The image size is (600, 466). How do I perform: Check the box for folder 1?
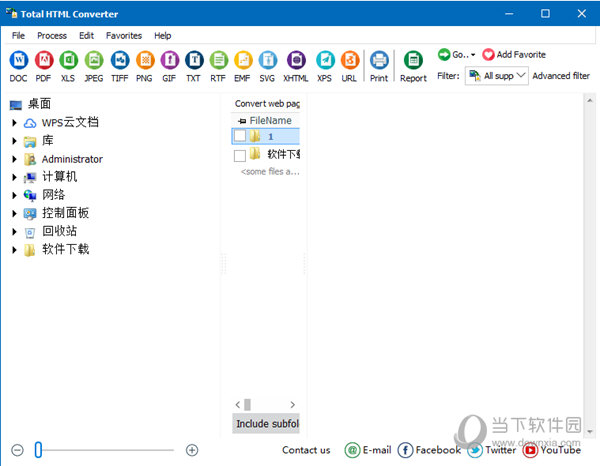[x=240, y=136]
